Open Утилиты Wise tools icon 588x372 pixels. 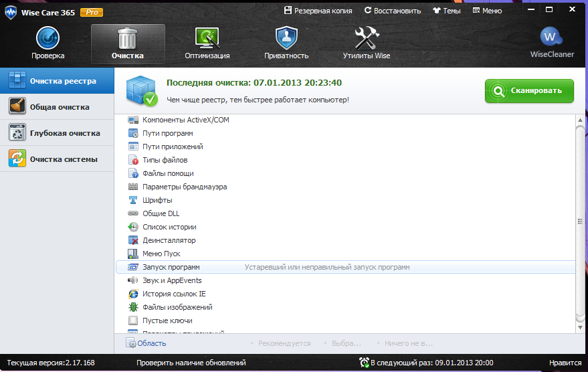click(x=367, y=38)
